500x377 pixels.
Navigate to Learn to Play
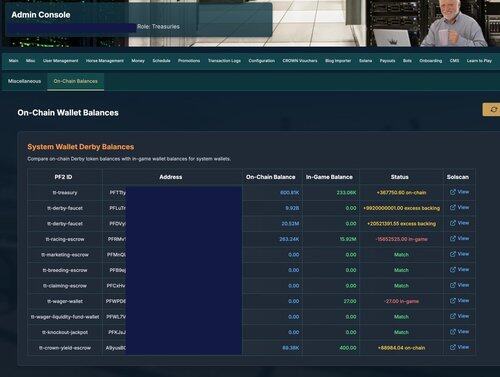point(479,61)
